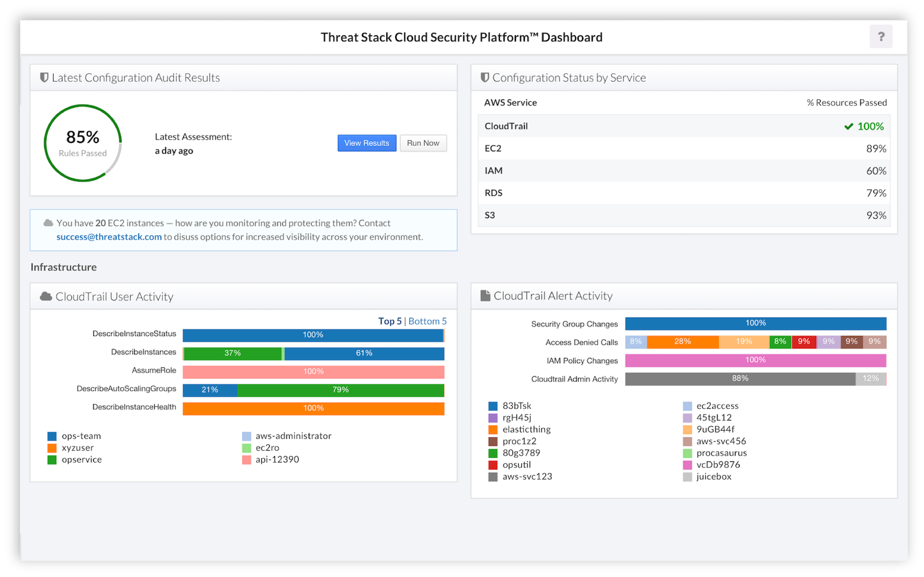
Task: Switch to the Bottom 5 view
Action: pos(427,321)
